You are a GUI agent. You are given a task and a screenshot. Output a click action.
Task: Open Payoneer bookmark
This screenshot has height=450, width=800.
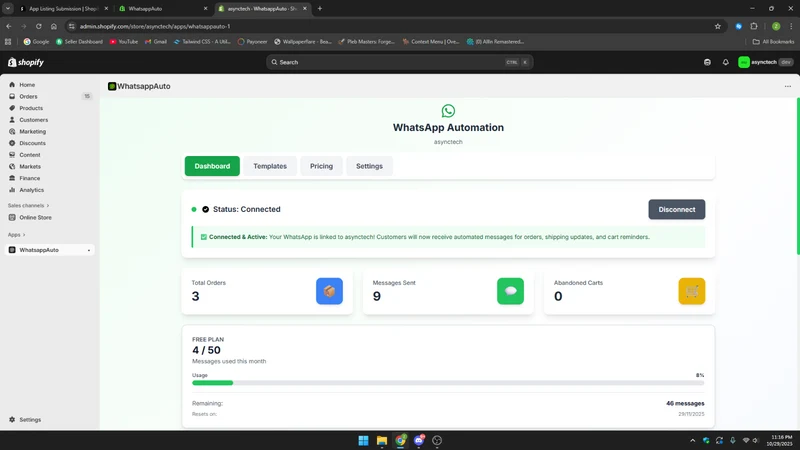pyautogui.click(x=253, y=42)
